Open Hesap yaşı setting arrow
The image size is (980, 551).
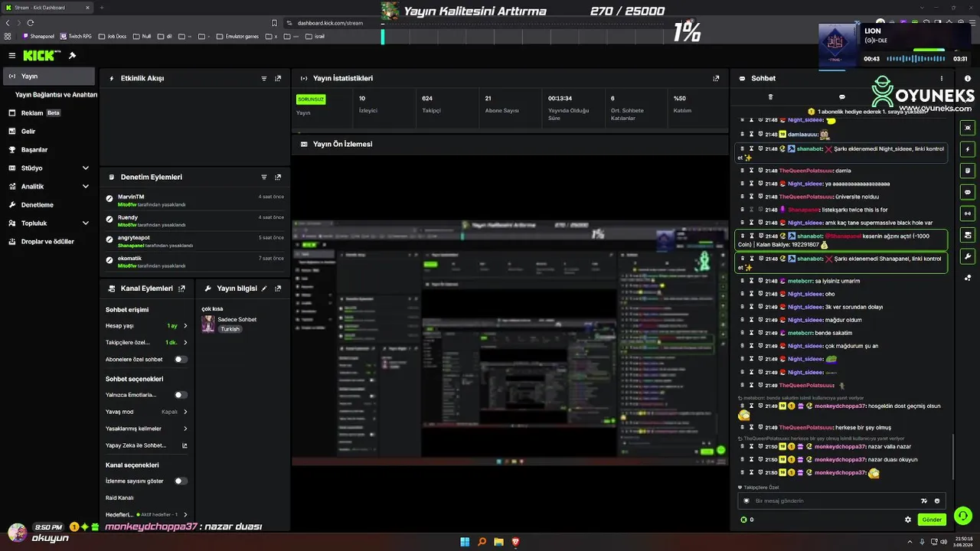(x=185, y=326)
